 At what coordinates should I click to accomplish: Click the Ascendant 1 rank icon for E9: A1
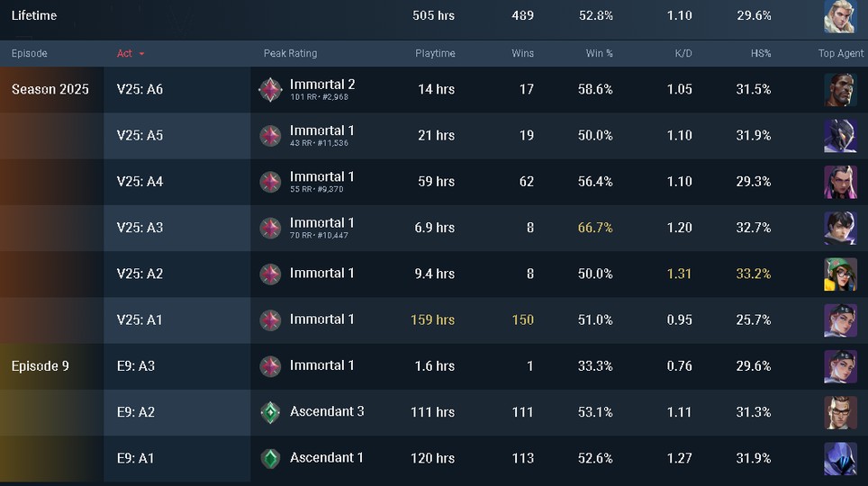pos(270,458)
